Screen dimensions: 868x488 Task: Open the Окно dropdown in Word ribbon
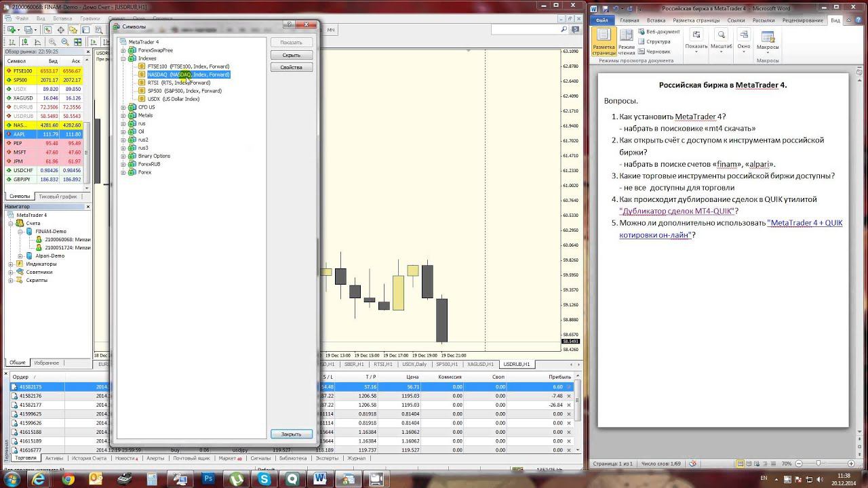click(x=744, y=41)
